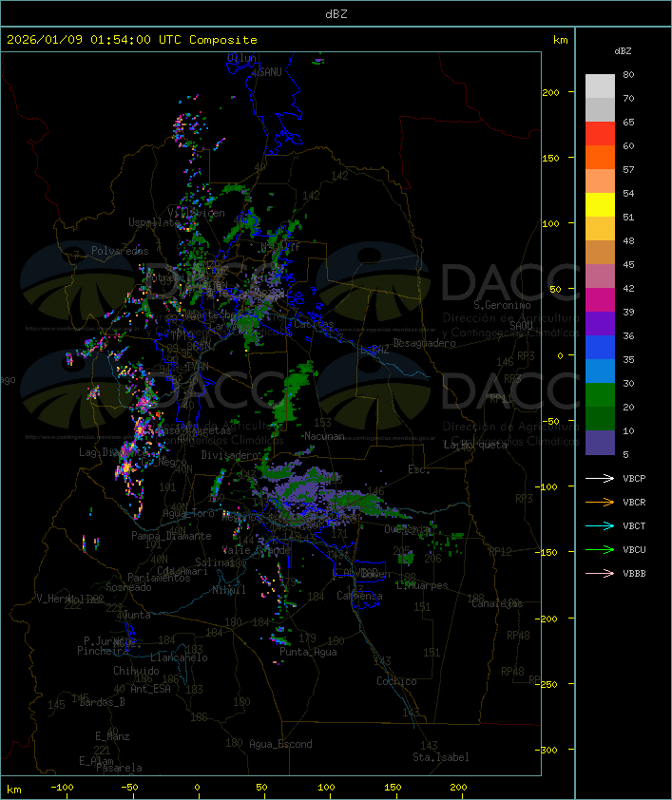The height and width of the screenshot is (800, 672).
Task: Click the Sta.Isabel location label
Action: tap(440, 757)
